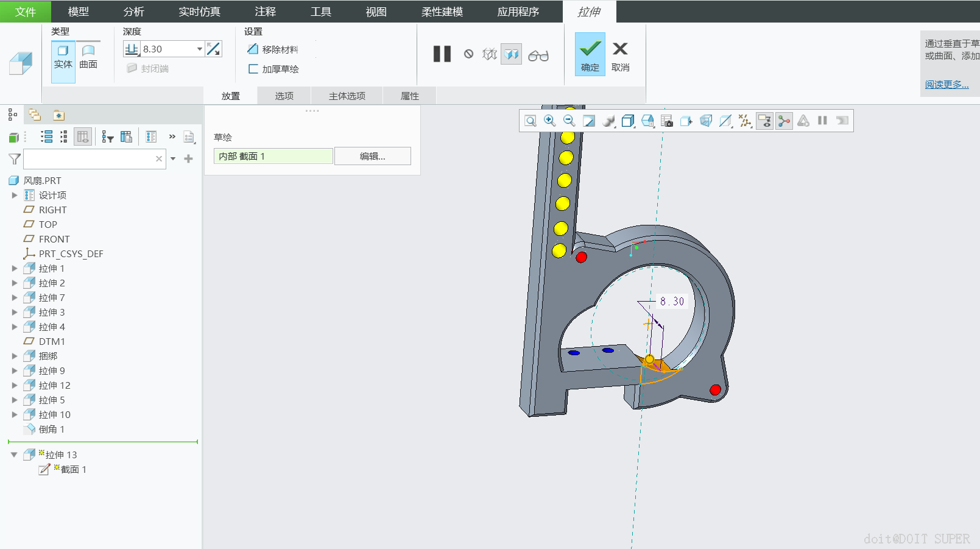Switch to the 选项 tab
The width and height of the screenshot is (980, 549).
click(x=284, y=96)
